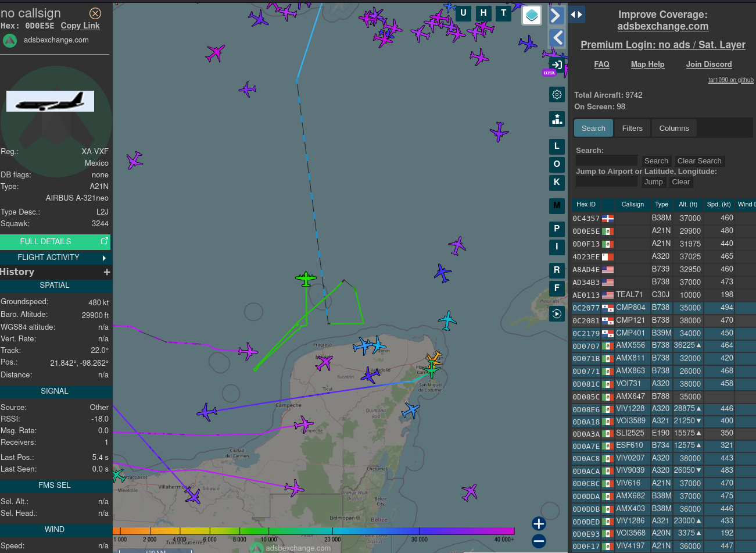
Task: Click the flag icon in 0C4357 row
Action: [x=608, y=219]
